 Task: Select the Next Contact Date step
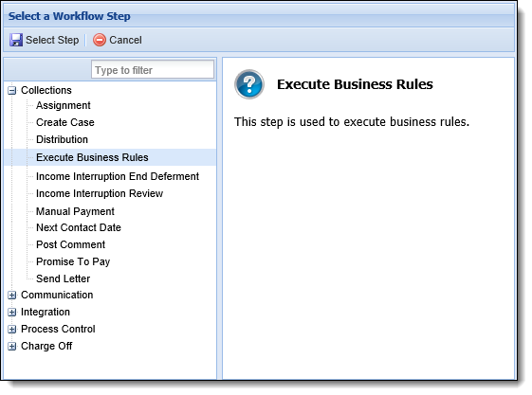click(x=79, y=227)
